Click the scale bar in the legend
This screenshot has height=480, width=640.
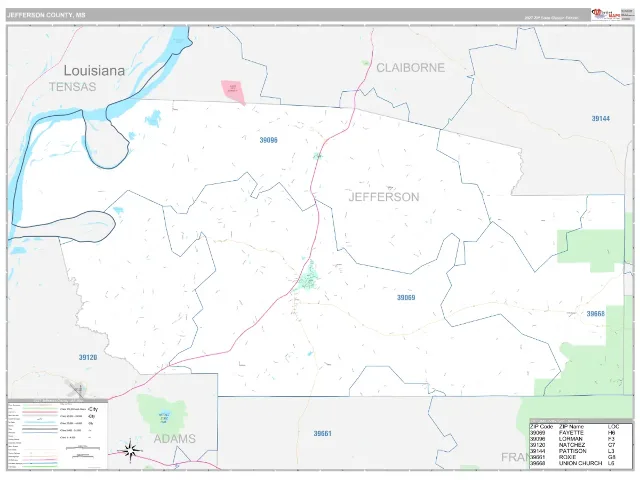82,448
